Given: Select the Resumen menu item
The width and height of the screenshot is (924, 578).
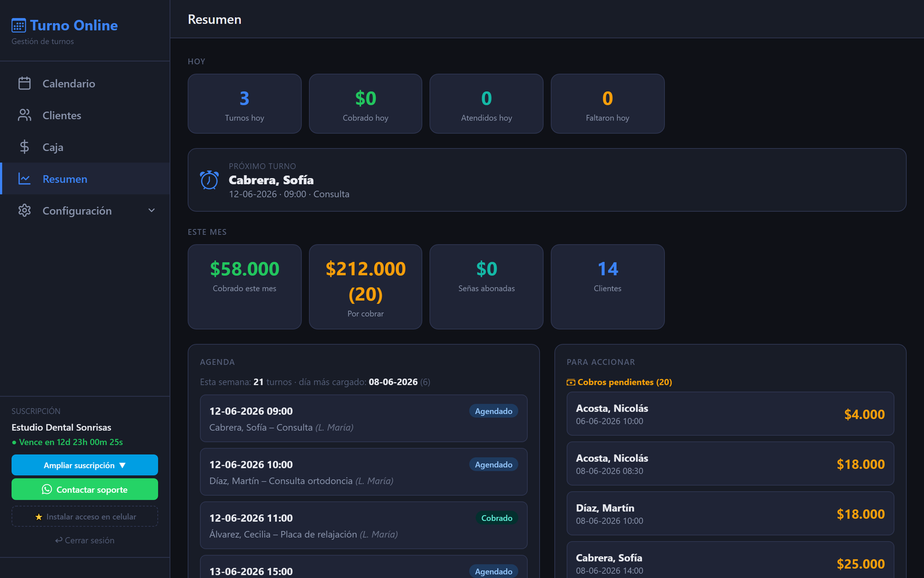Looking at the screenshot, I should click(85, 179).
